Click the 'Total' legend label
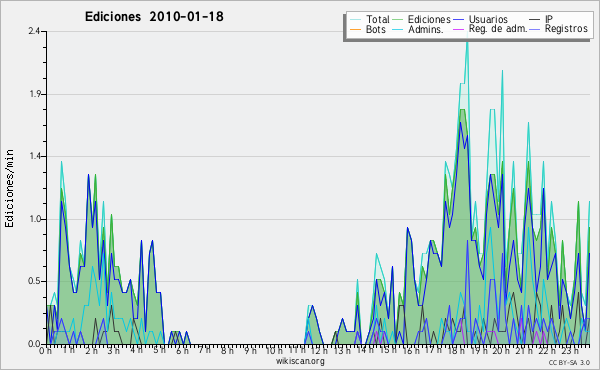 (x=377, y=19)
